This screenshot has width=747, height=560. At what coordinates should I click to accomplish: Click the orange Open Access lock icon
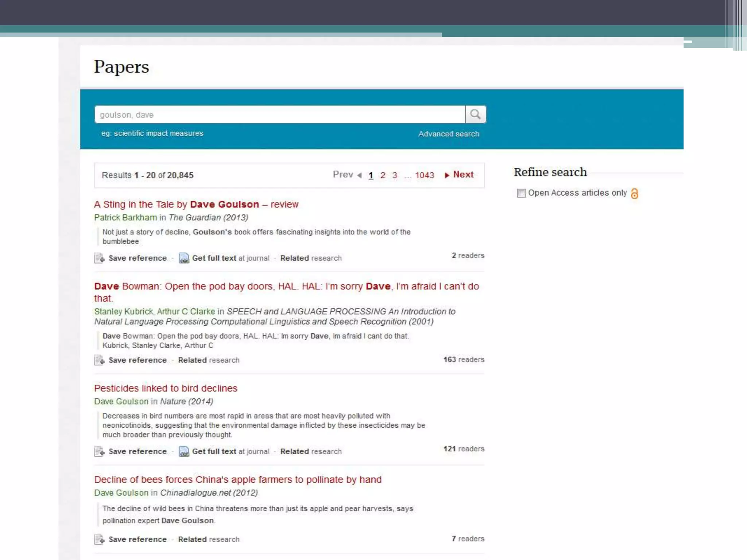[x=635, y=193]
